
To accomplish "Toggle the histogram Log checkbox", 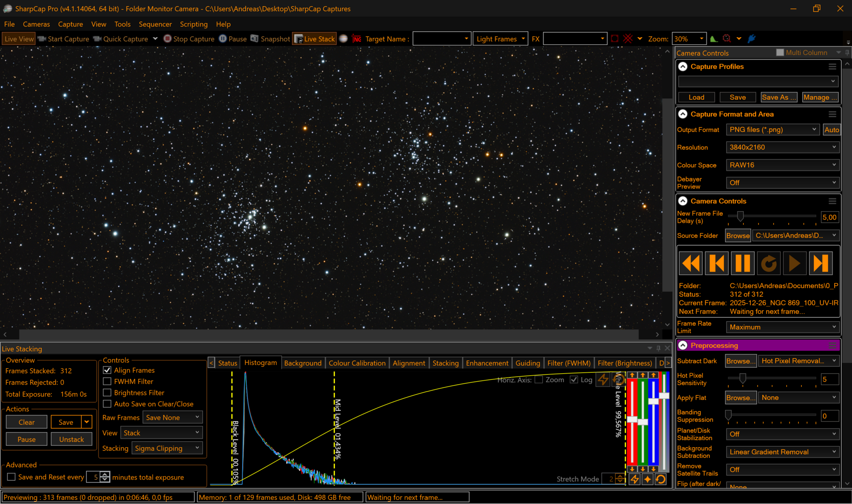I will tap(574, 380).
